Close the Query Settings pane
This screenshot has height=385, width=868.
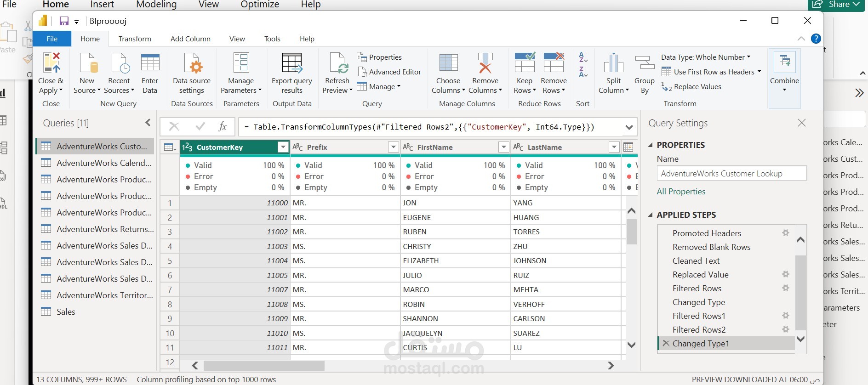coord(802,123)
